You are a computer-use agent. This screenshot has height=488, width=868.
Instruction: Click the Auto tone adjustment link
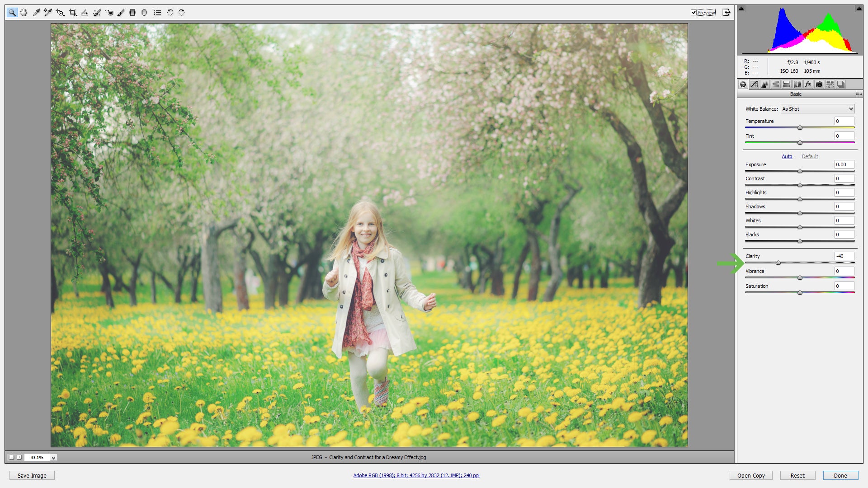(787, 155)
